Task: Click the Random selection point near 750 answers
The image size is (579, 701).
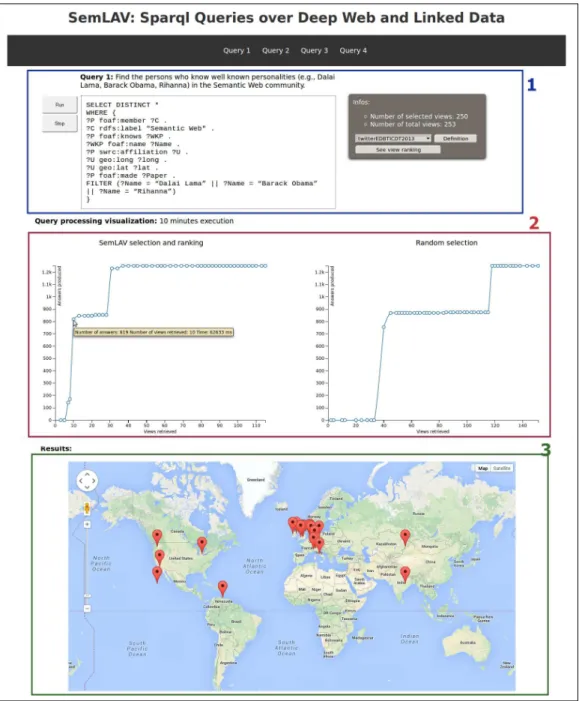Action: pos(384,327)
